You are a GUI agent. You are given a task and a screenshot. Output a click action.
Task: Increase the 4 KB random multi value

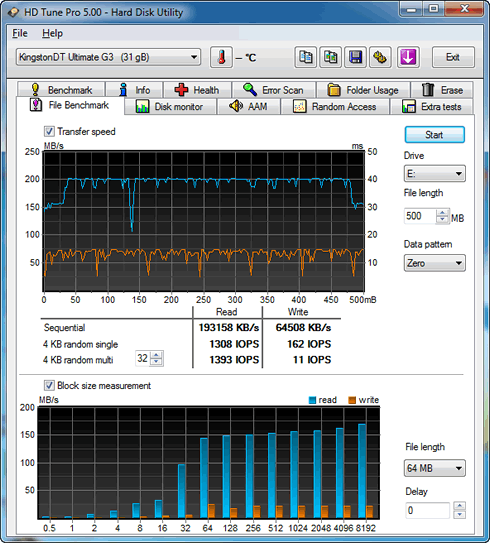coord(157,355)
